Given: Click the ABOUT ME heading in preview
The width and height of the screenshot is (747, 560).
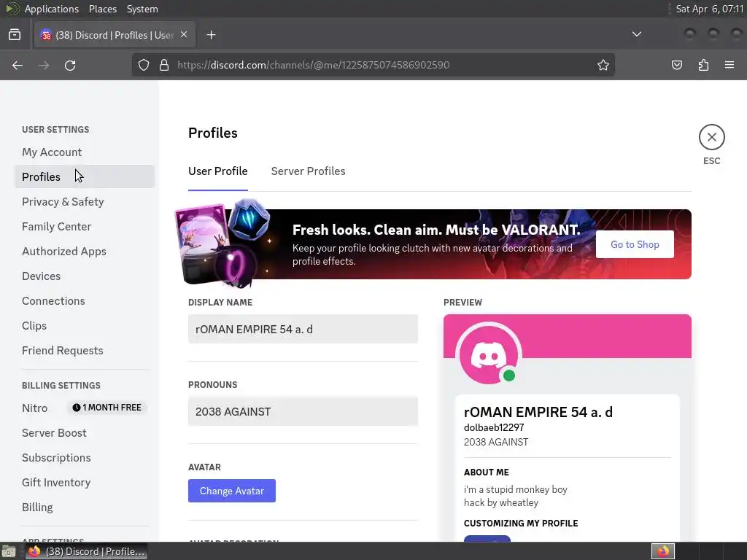Looking at the screenshot, I should click(x=487, y=472).
